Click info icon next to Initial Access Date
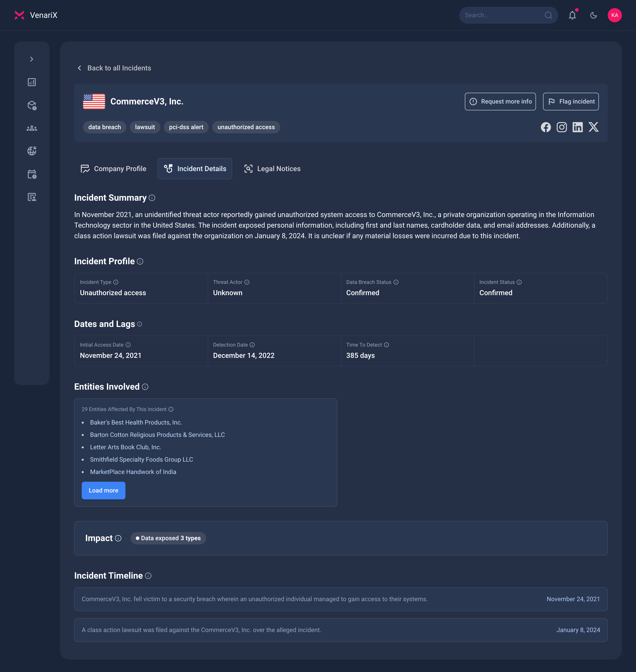 [x=128, y=345]
